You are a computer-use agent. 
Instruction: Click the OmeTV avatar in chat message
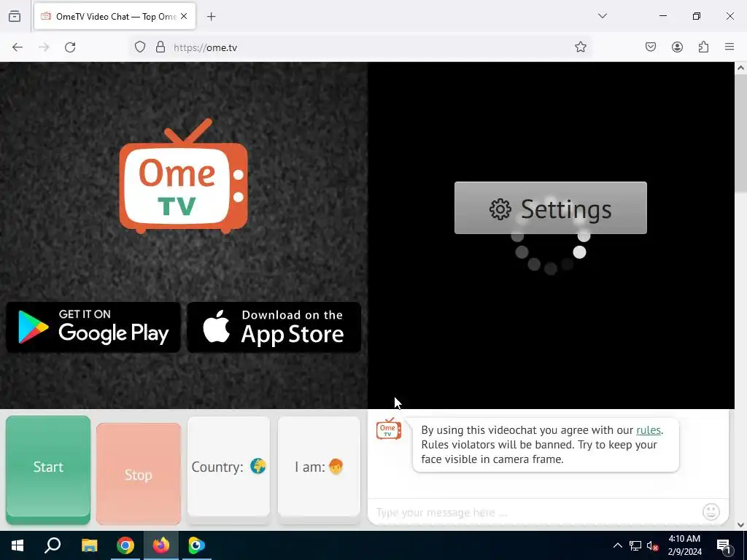coord(389,429)
